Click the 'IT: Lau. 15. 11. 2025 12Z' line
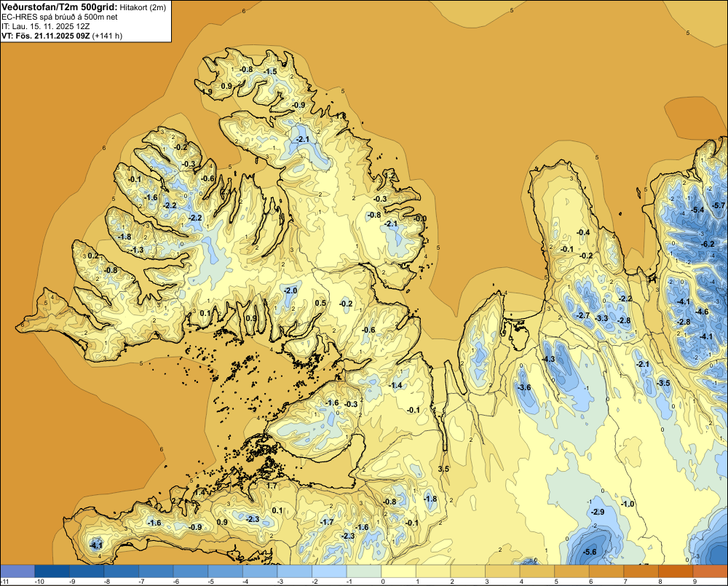The image size is (728, 586). [44, 26]
